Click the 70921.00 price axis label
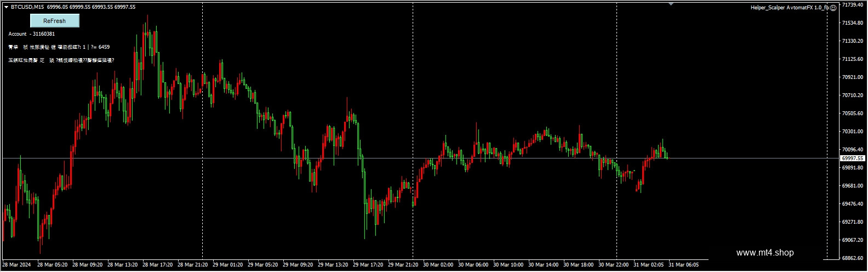The image size is (868, 272). click(x=853, y=77)
